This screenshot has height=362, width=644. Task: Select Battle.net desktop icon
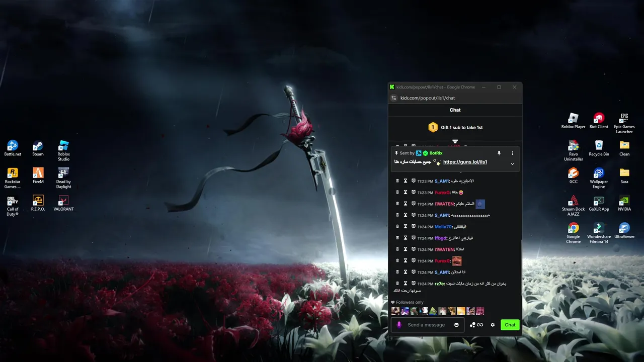13,148
